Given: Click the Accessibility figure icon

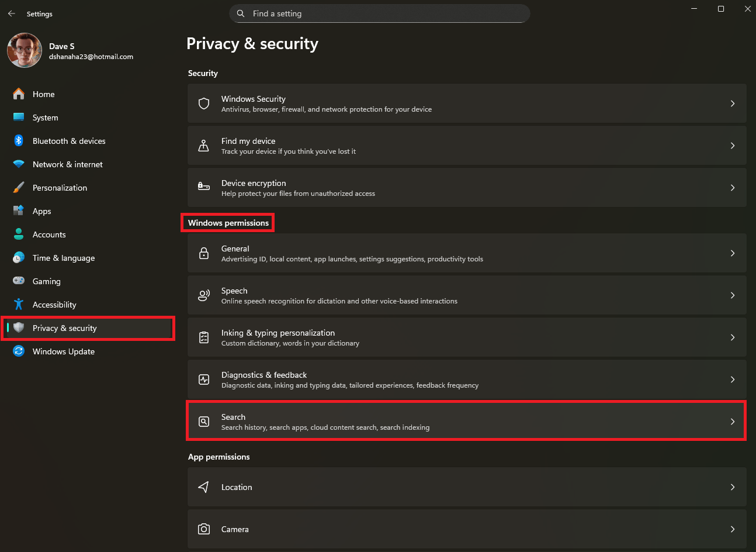Looking at the screenshot, I should pyautogui.click(x=19, y=305).
